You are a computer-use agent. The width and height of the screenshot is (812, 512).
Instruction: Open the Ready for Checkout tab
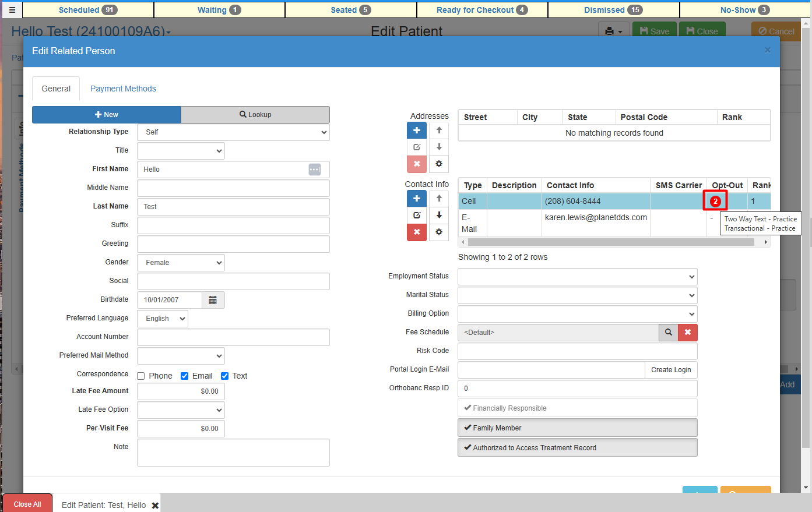[x=482, y=10]
